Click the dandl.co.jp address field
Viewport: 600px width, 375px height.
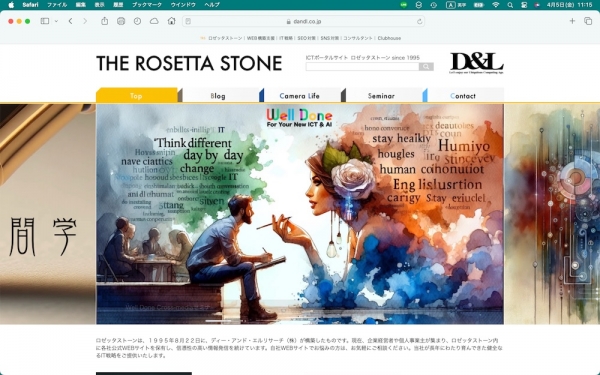[304, 21]
